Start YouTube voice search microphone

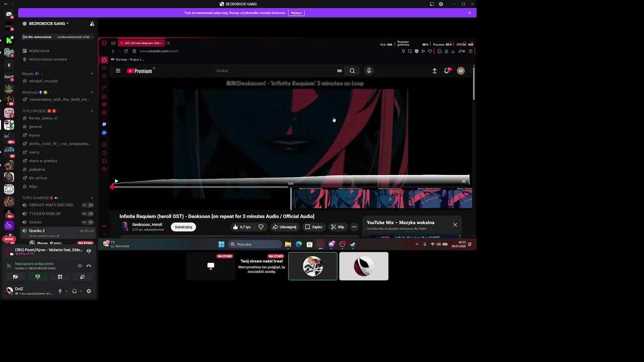(369, 71)
